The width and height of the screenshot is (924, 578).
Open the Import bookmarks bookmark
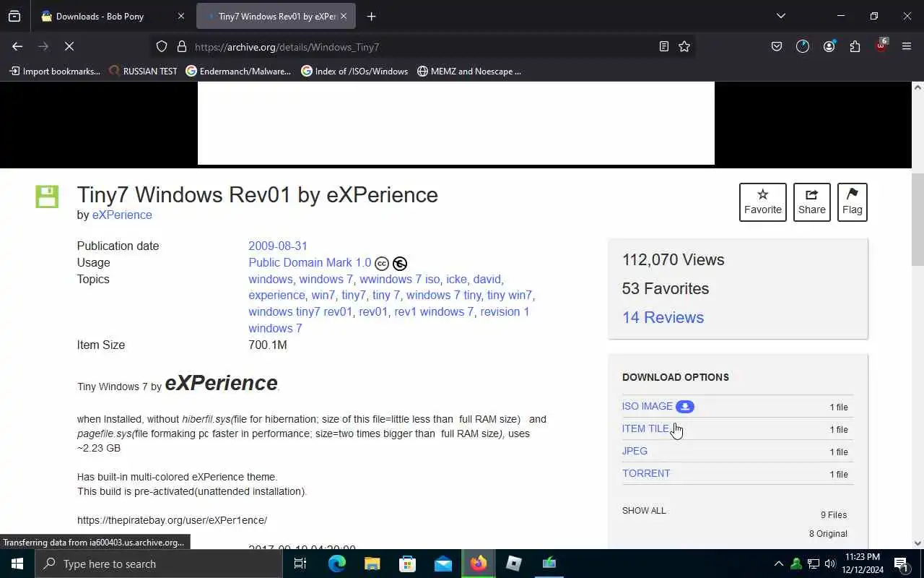coord(55,72)
